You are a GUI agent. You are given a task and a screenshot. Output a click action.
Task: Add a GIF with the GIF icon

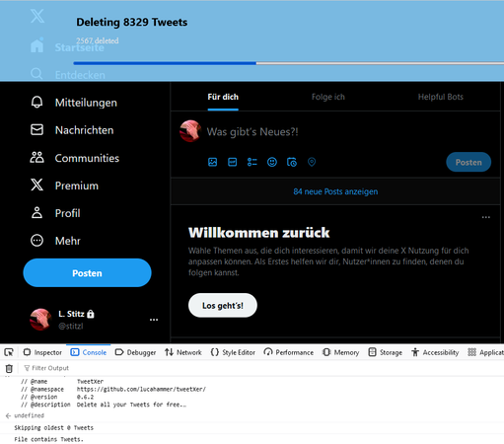click(x=233, y=162)
